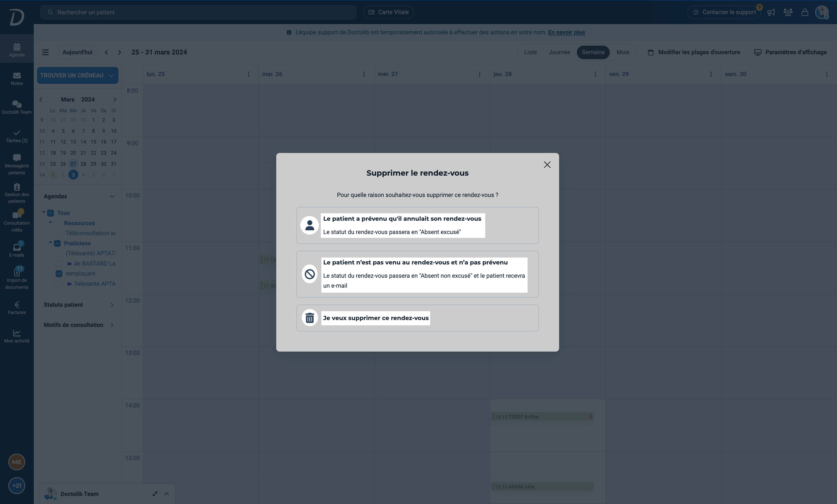The width and height of the screenshot is (837, 504).
Task: Select patient a prévenu qu'il annulait option
Action: coord(417,225)
